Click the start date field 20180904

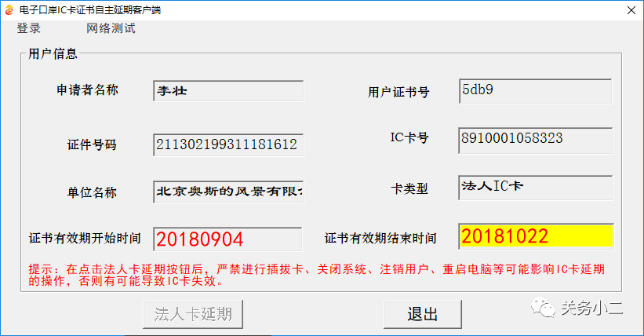(x=227, y=239)
